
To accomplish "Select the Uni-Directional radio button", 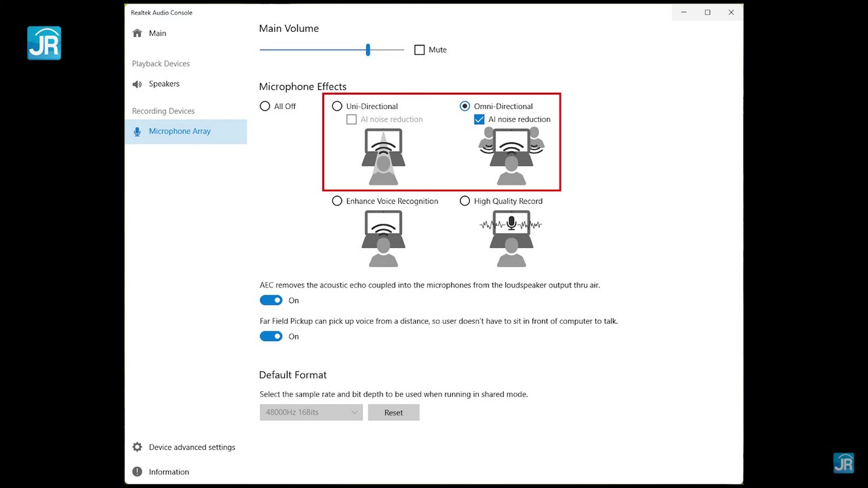I will tap(337, 106).
